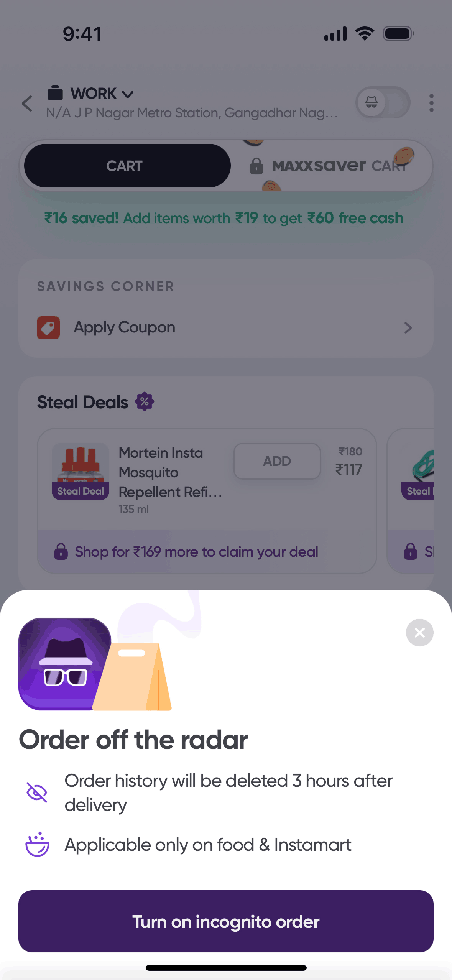Tap the lock icon on MAXXsaver tab
Image resolution: width=452 pixels, height=980 pixels.
tap(256, 166)
